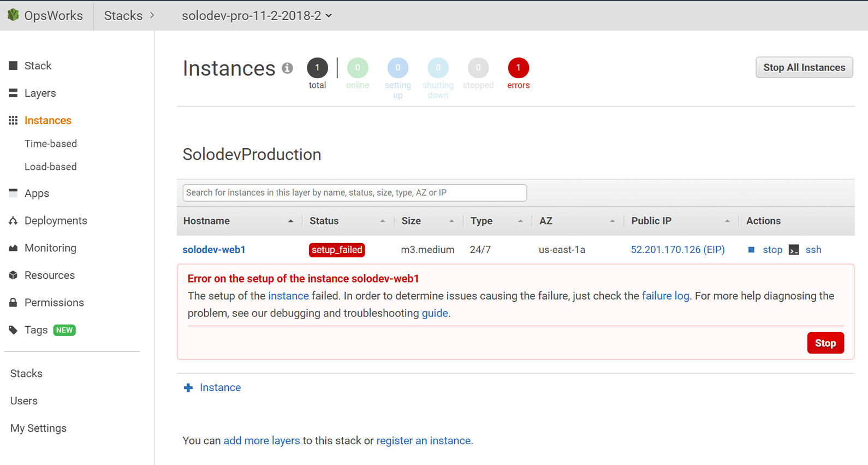Click the register an instance link
This screenshot has width=868, height=465.
[424, 441]
